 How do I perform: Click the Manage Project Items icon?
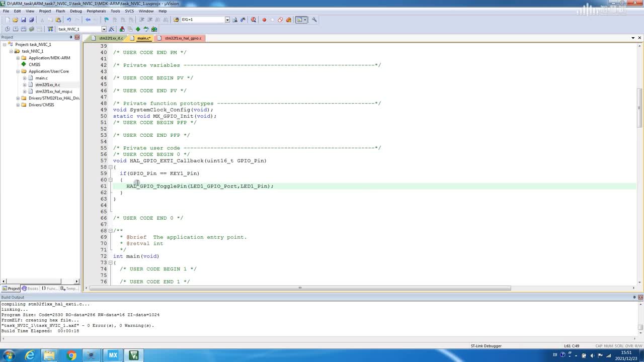[122, 29]
